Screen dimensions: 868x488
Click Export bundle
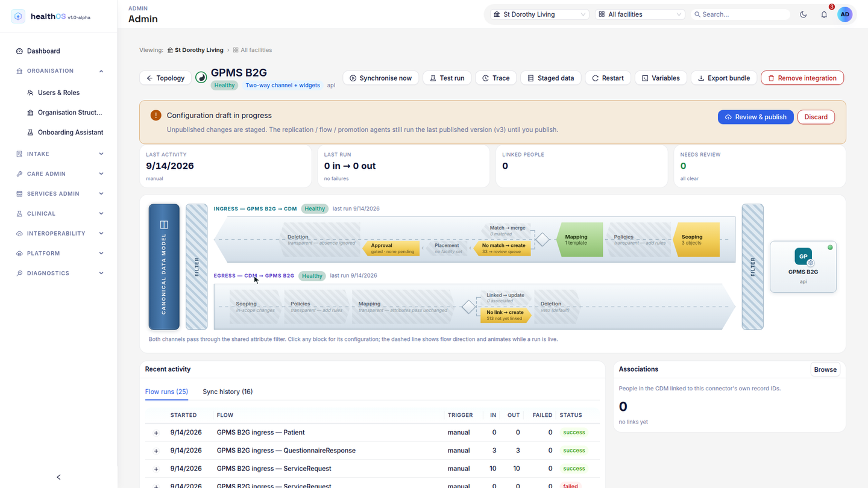click(x=723, y=78)
